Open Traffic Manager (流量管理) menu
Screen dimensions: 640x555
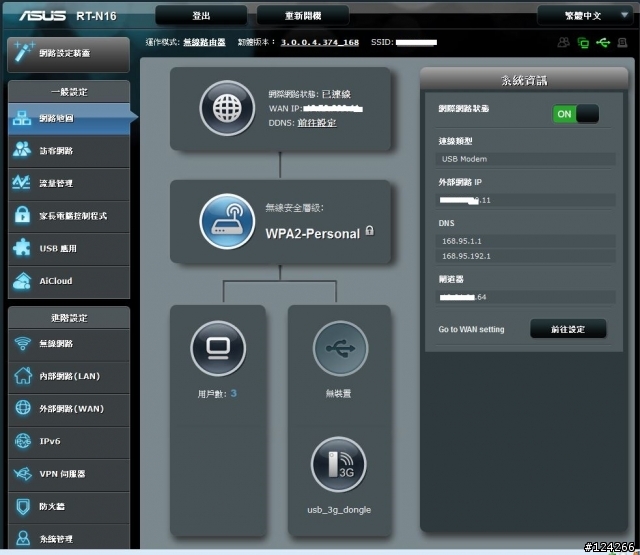tap(69, 183)
